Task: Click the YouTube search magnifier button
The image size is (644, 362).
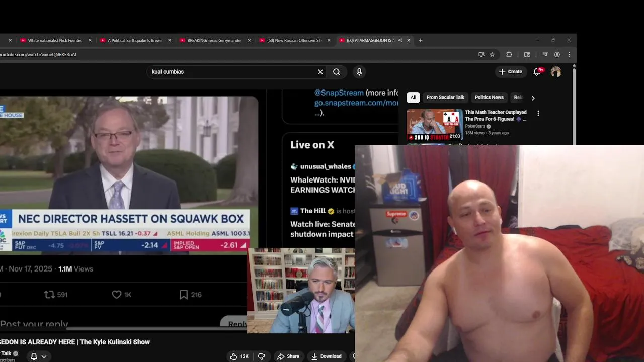Action: [337, 72]
